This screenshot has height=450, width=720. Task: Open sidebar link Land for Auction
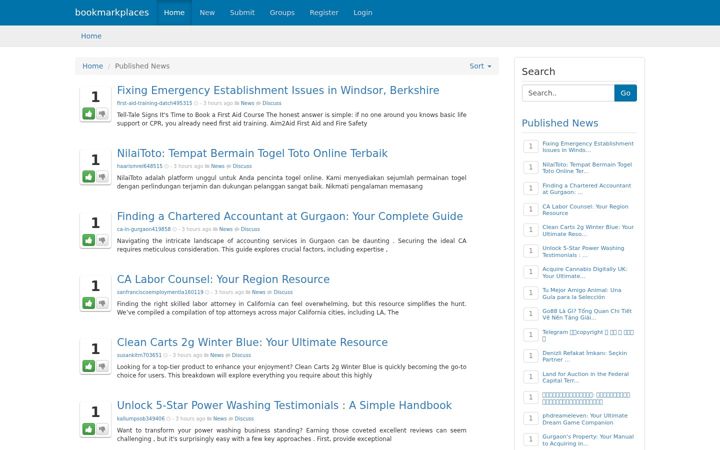(585, 377)
